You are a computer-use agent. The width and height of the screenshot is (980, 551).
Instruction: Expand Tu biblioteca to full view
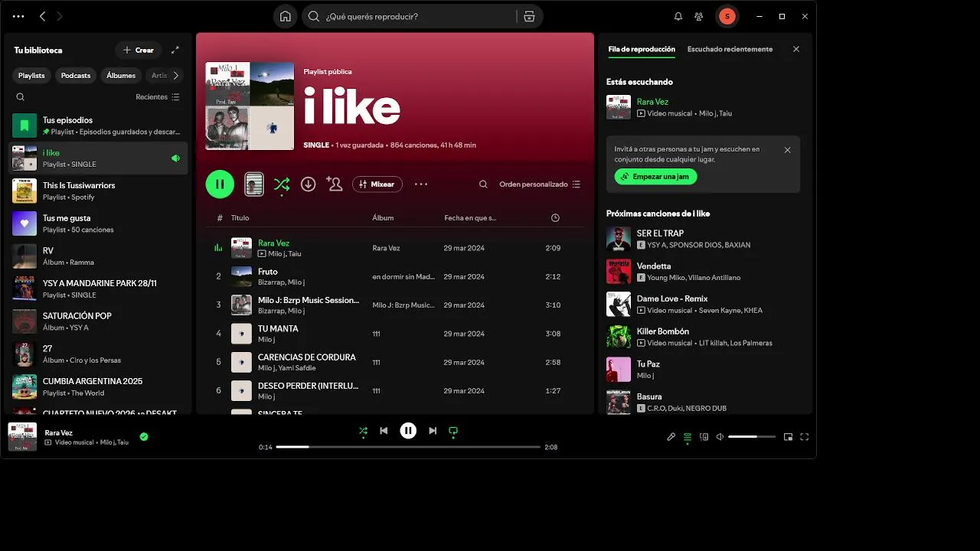point(175,50)
